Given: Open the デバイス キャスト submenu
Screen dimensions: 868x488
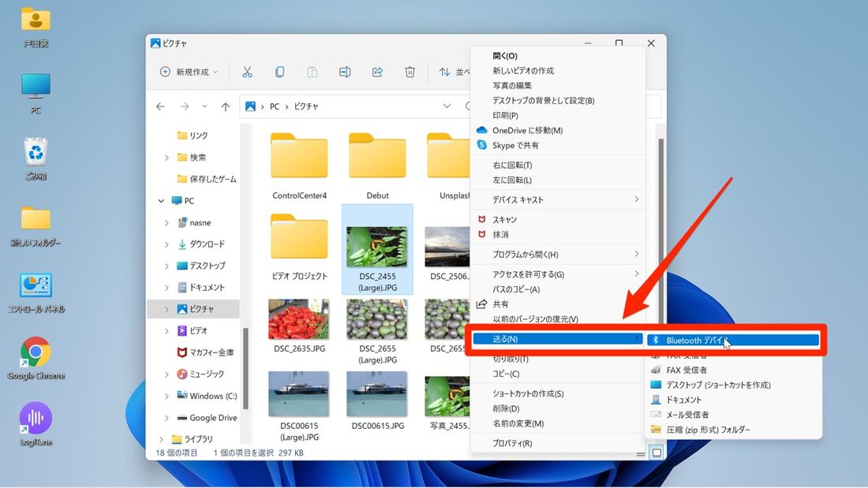Looking at the screenshot, I should [x=558, y=199].
